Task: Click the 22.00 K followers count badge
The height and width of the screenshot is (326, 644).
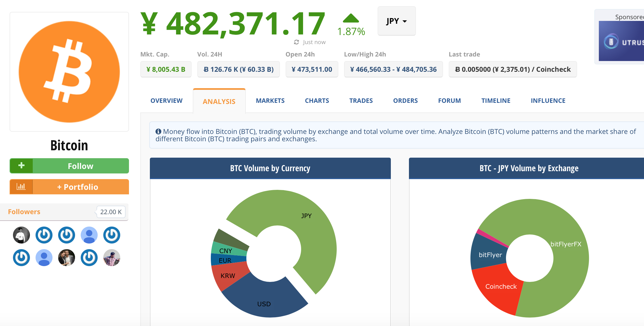Action: (111, 212)
